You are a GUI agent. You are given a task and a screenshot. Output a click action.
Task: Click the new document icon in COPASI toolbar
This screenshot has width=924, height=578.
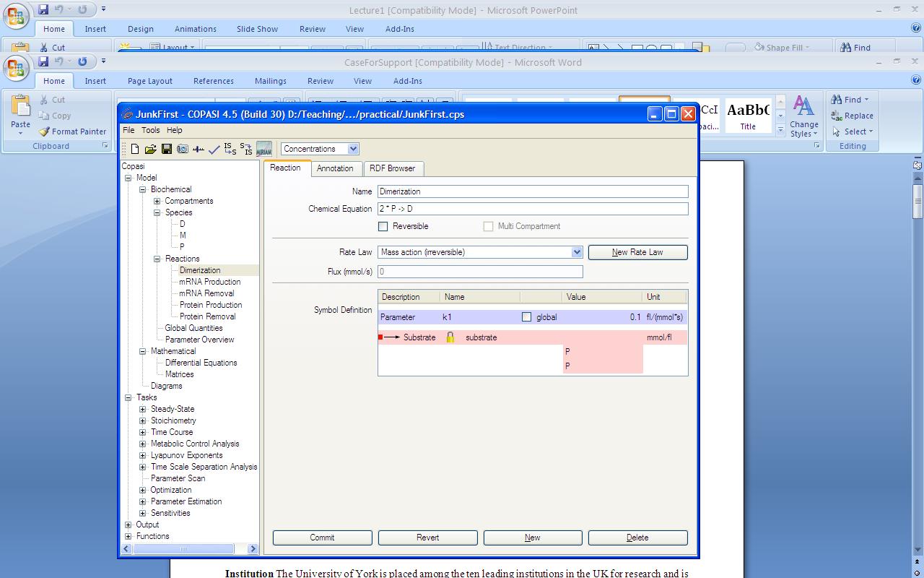pyautogui.click(x=135, y=149)
